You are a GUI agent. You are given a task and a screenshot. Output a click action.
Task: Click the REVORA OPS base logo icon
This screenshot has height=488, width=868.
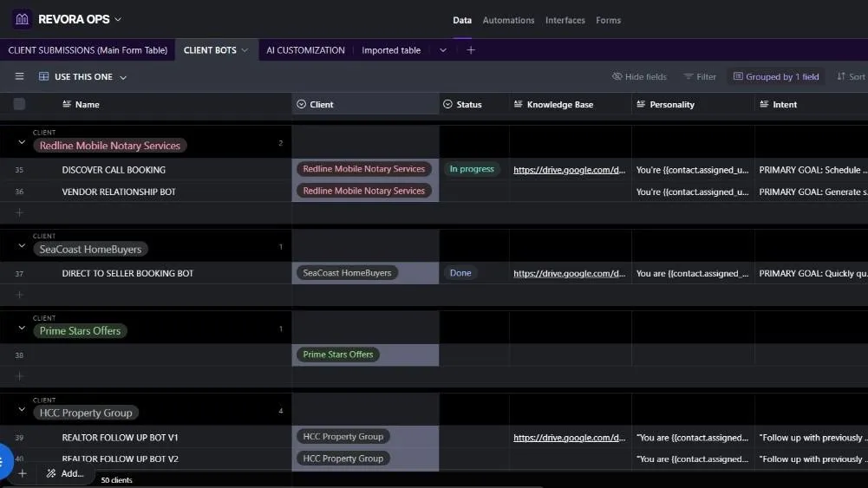pyautogui.click(x=22, y=19)
